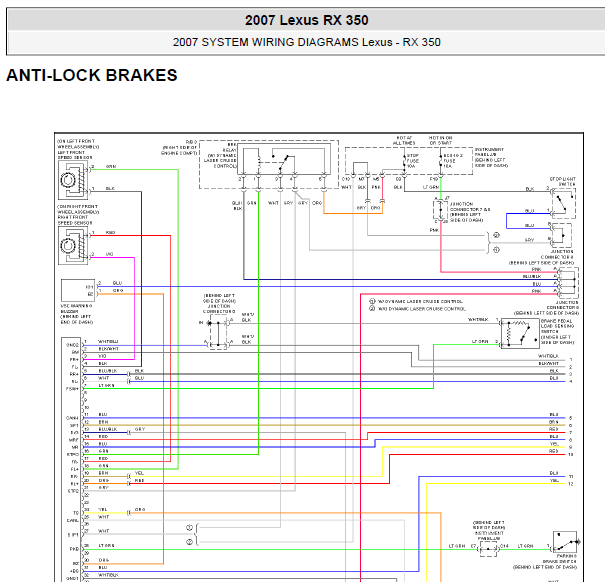Image resolution: width=605 pixels, height=582 pixels.
Task: Click the "HOT AT ALL TIMES" label
Action: (x=404, y=140)
